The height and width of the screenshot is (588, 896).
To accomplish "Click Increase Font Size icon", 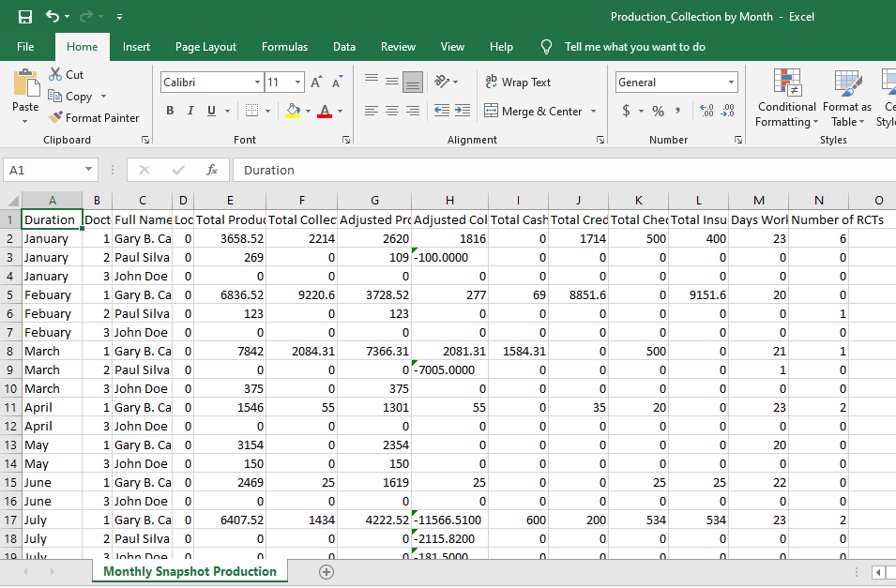I will tap(316, 83).
